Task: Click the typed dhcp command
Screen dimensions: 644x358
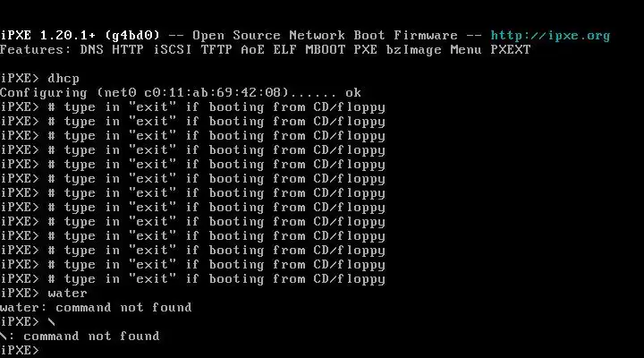Action: point(64,79)
